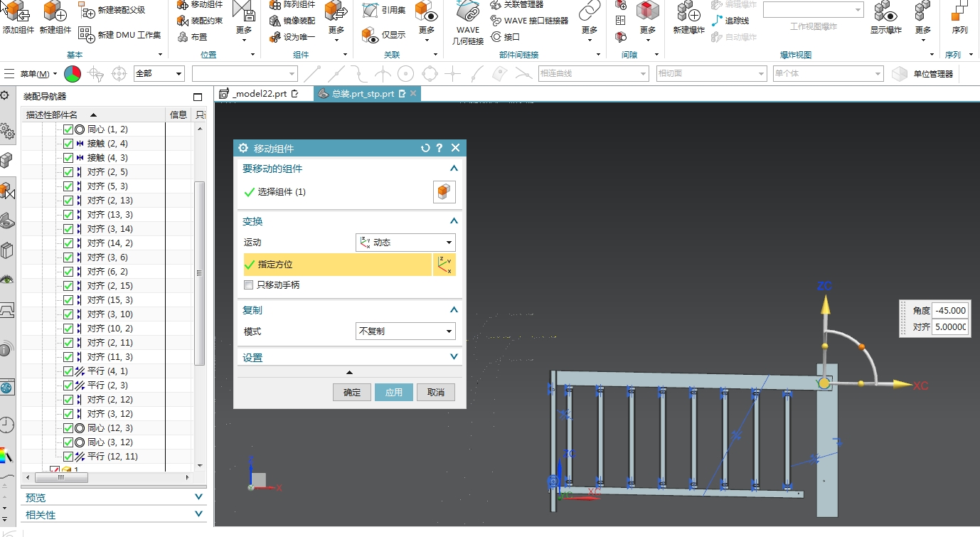The height and width of the screenshot is (537, 980).
Task: Open WAVE 几何链接器
Action: 468,23
